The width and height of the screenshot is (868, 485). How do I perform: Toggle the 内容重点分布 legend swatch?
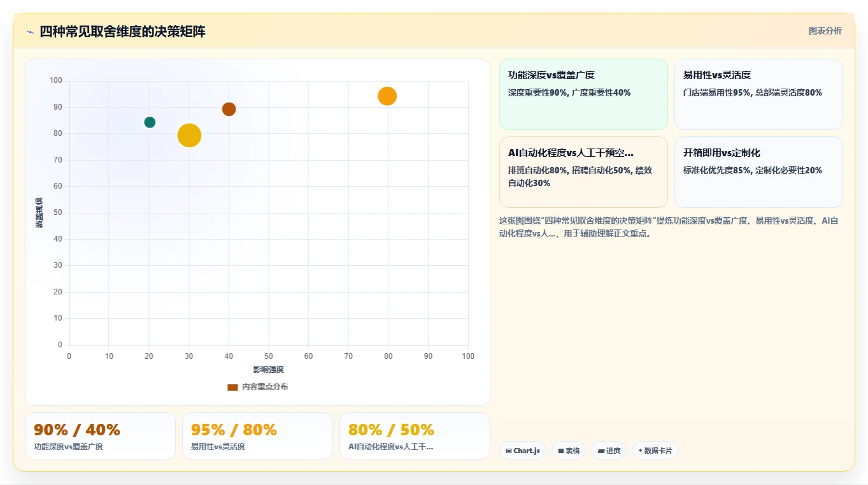pyautogui.click(x=232, y=387)
